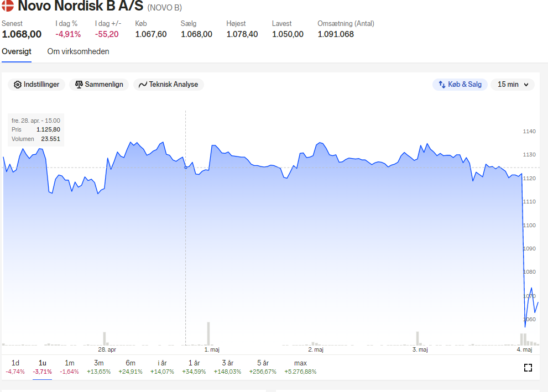Open the Om virksomheden tab
The image size is (548, 392).
pos(79,52)
